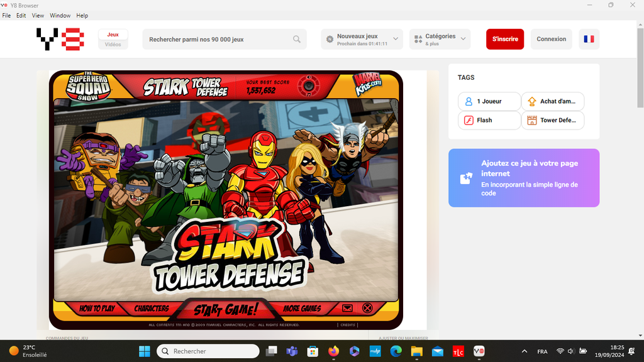Switch to the Vidéos tab
This screenshot has width=644, height=362.
point(113,45)
